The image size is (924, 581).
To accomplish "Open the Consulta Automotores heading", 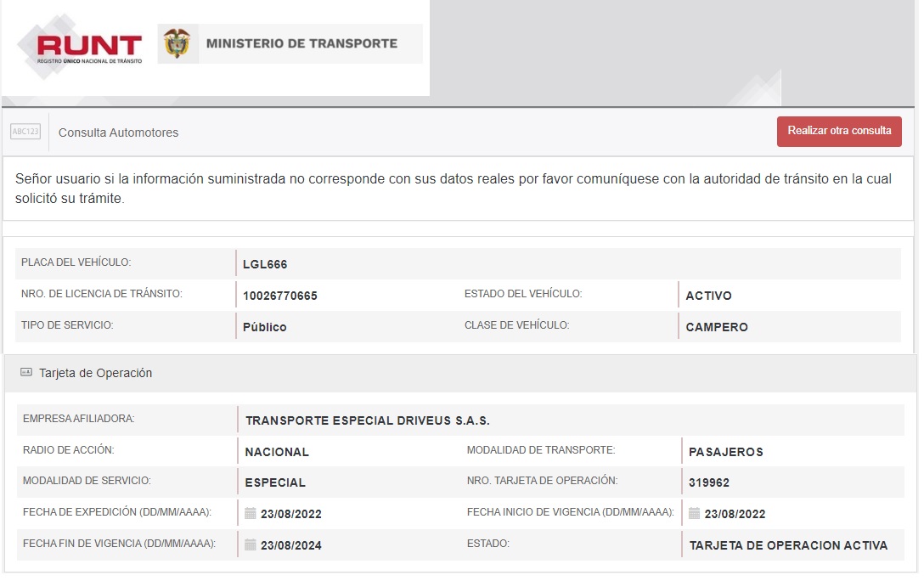I will tap(118, 133).
